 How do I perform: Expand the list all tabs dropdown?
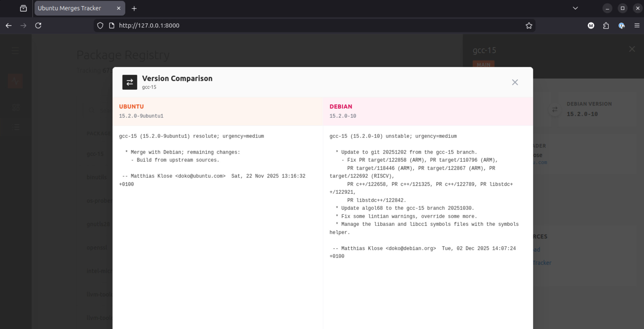tap(575, 8)
